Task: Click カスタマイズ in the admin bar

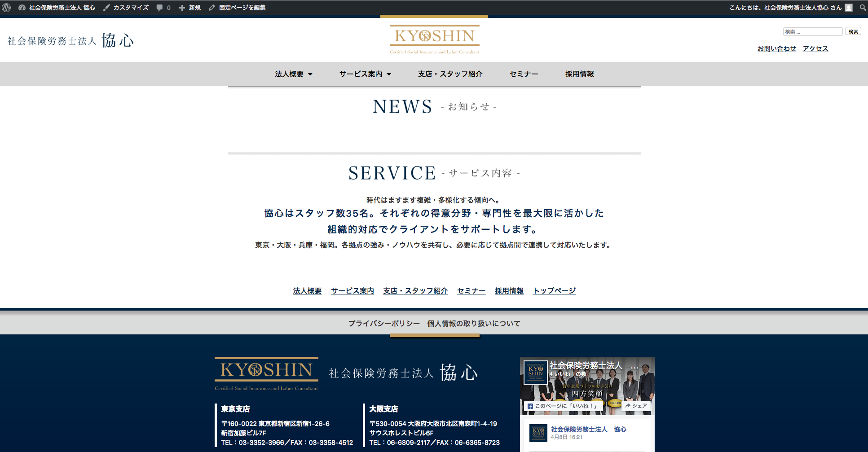Action: pos(126,8)
